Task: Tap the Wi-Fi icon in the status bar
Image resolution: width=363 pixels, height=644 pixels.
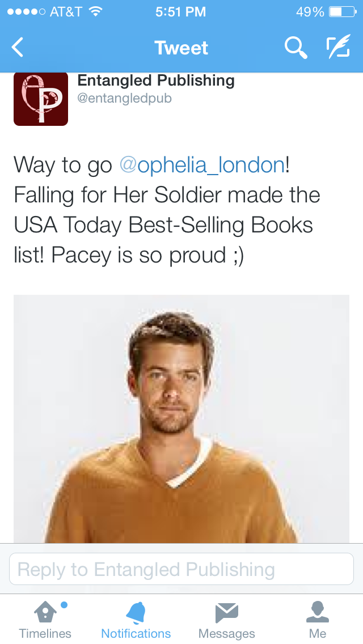Action: (x=95, y=12)
